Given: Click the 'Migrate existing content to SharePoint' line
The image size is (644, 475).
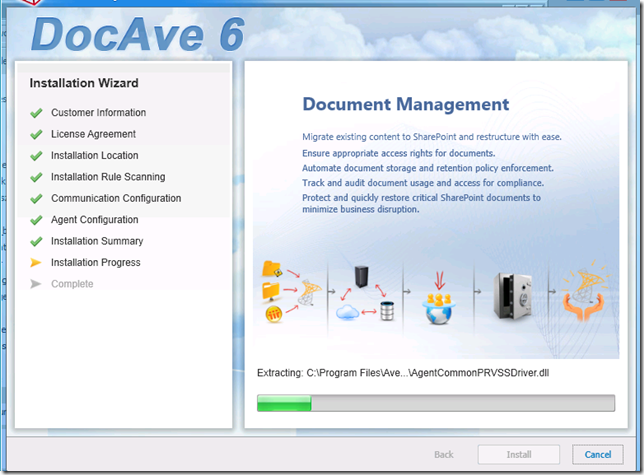Looking at the screenshot, I should (432, 137).
